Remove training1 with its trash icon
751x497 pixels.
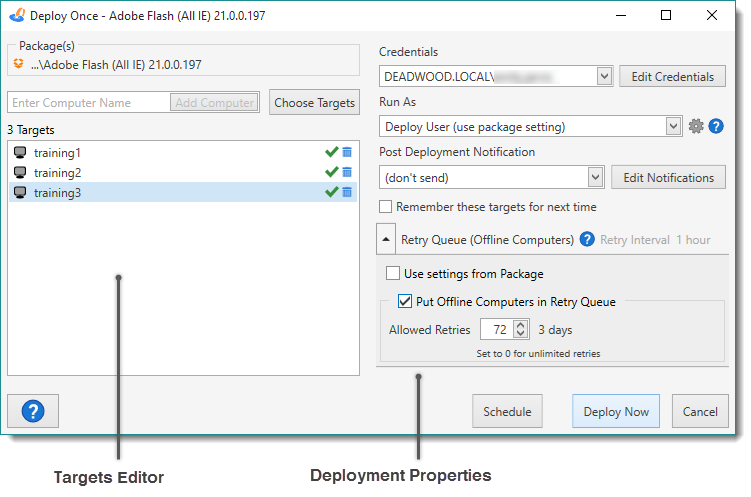pyautogui.click(x=347, y=152)
